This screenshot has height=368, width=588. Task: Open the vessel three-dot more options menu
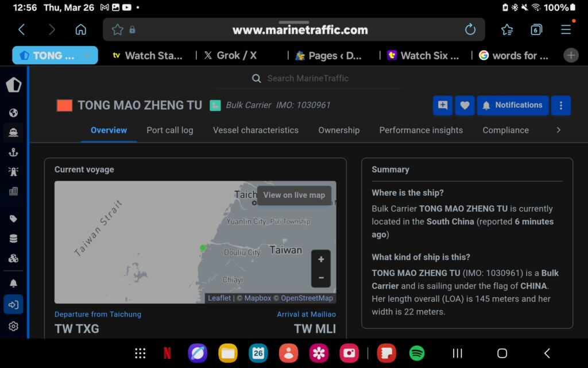[560, 105]
